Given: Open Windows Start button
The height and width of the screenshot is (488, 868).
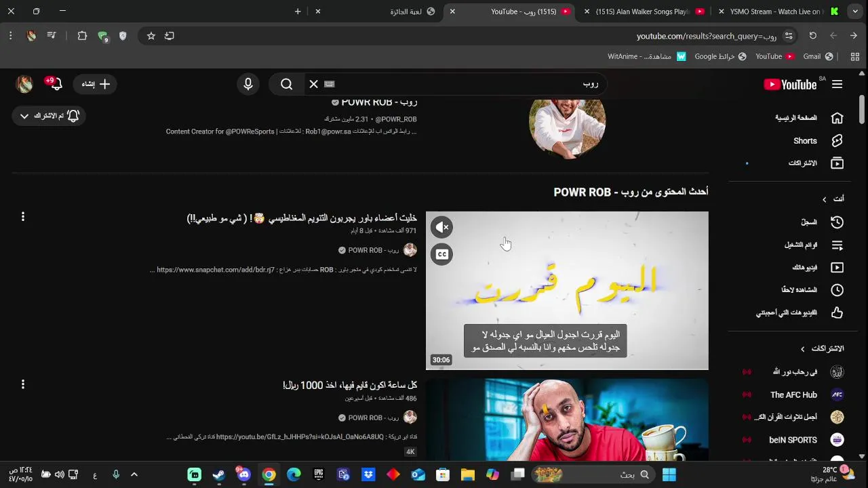Looking at the screenshot, I should pos(669,474).
